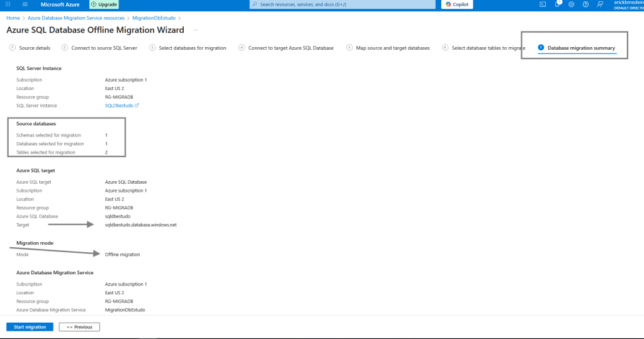Click the Start migration button

pyautogui.click(x=30, y=327)
